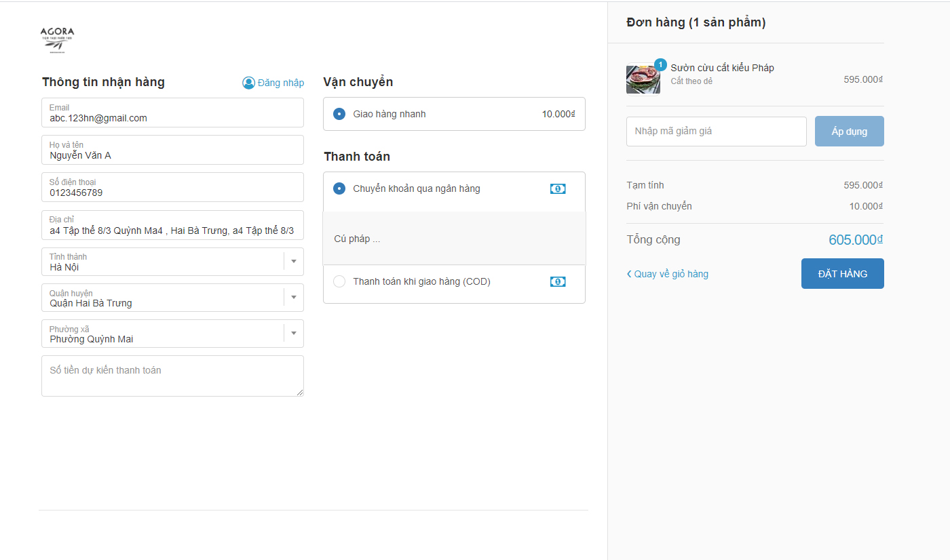Click the Áp dụng coupon button

pyautogui.click(x=849, y=132)
